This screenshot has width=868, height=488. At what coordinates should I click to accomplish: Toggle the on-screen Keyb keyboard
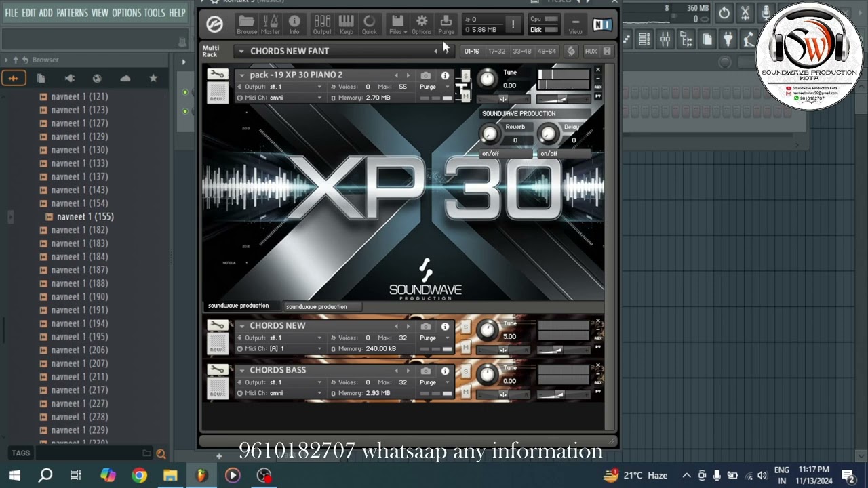[346, 24]
